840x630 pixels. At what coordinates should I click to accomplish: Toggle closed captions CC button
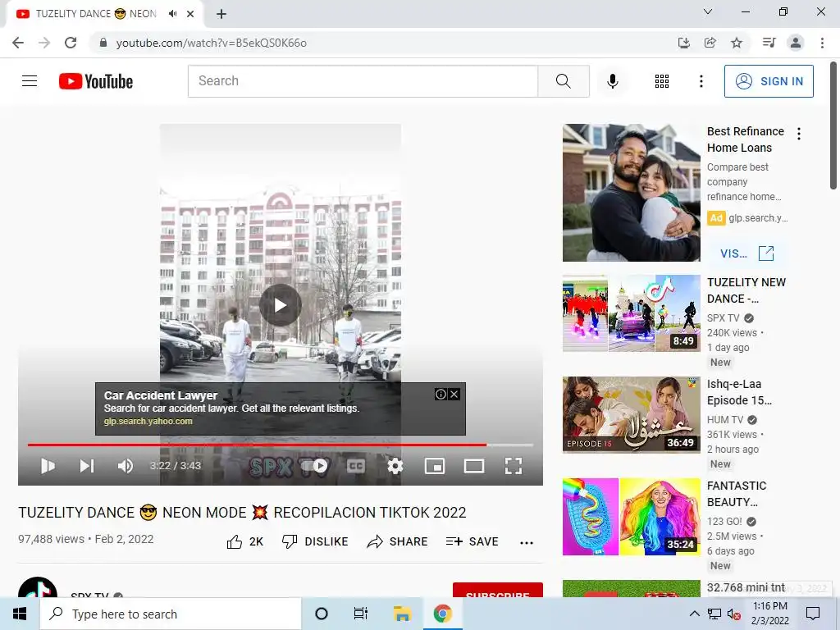click(356, 466)
